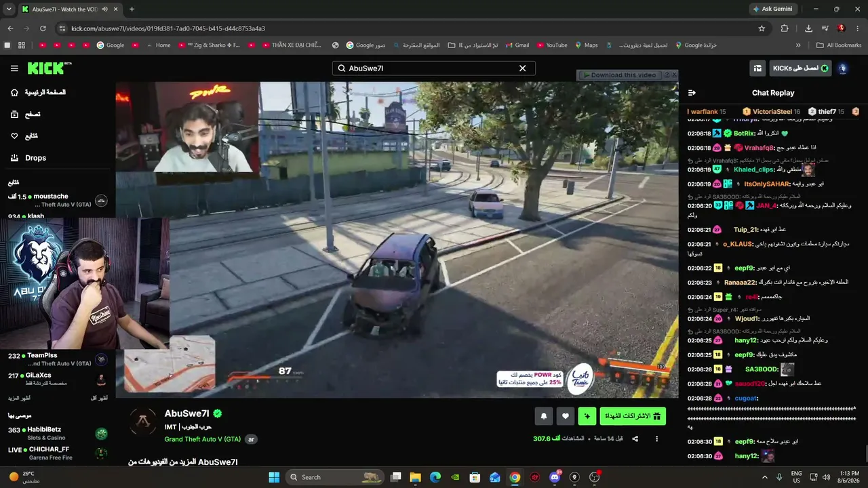Click the notification bell under video
Viewport: 868px width, 488px height.
[543, 417]
